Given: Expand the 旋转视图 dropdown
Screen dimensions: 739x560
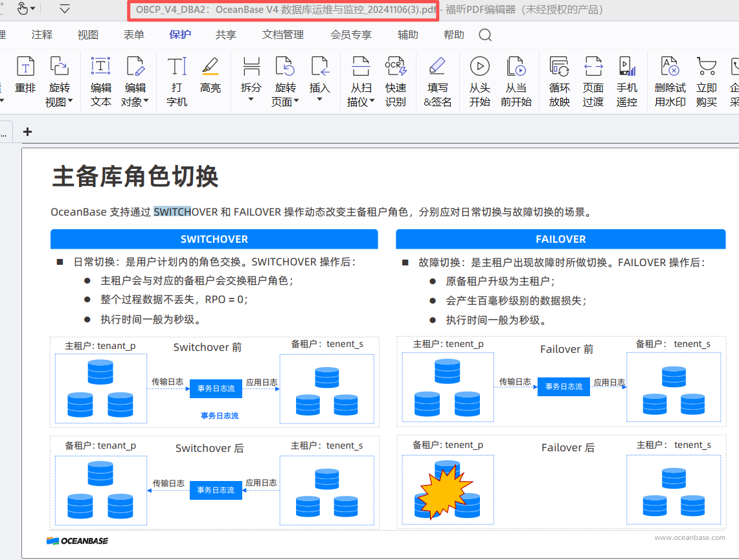Looking at the screenshot, I should click(x=70, y=102).
